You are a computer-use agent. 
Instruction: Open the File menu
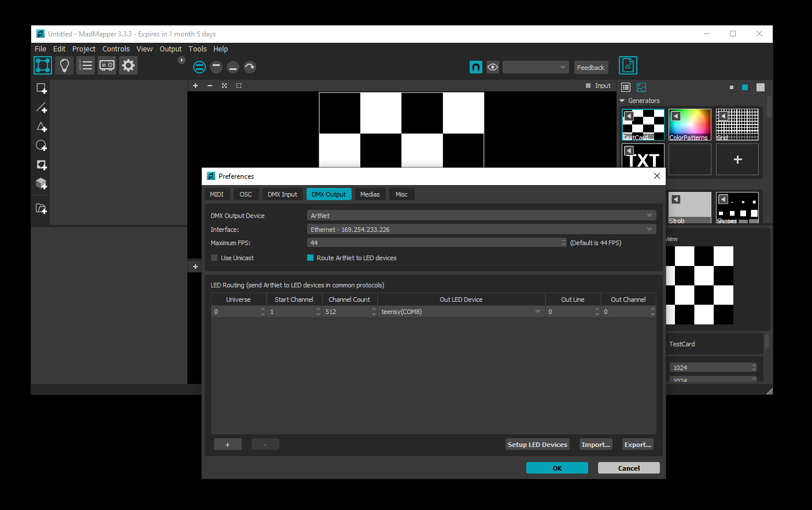coord(40,49)
